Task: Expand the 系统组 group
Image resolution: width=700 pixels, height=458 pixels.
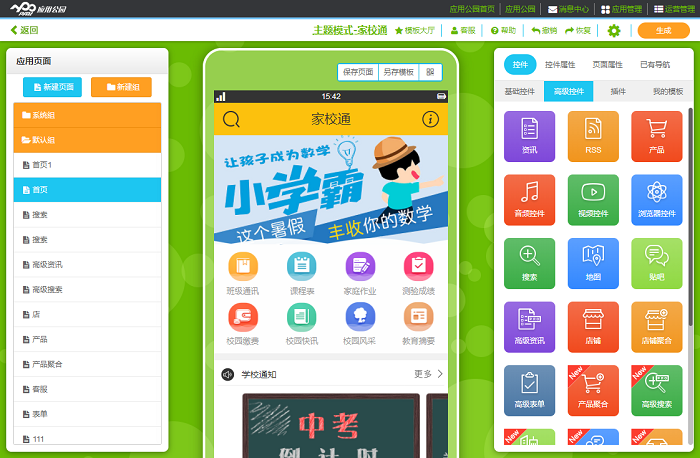Action: point(87,115)
